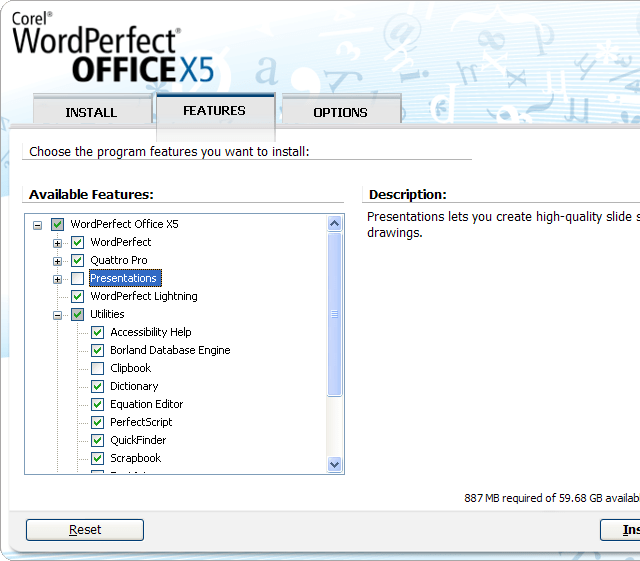Image resolution: width=640 pixels, height=561 pixels.
Task: Uncheck the Dictionary checkbox
Action: 98,386
